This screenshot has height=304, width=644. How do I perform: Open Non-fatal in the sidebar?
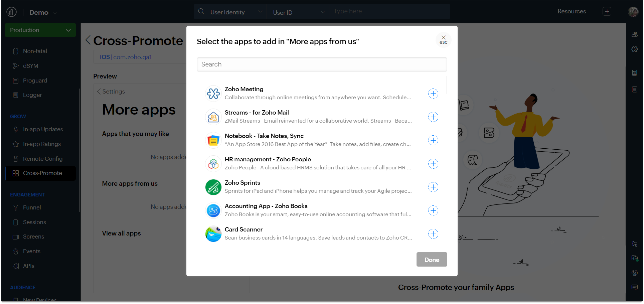pyautogui.click(x=35, y=51)
